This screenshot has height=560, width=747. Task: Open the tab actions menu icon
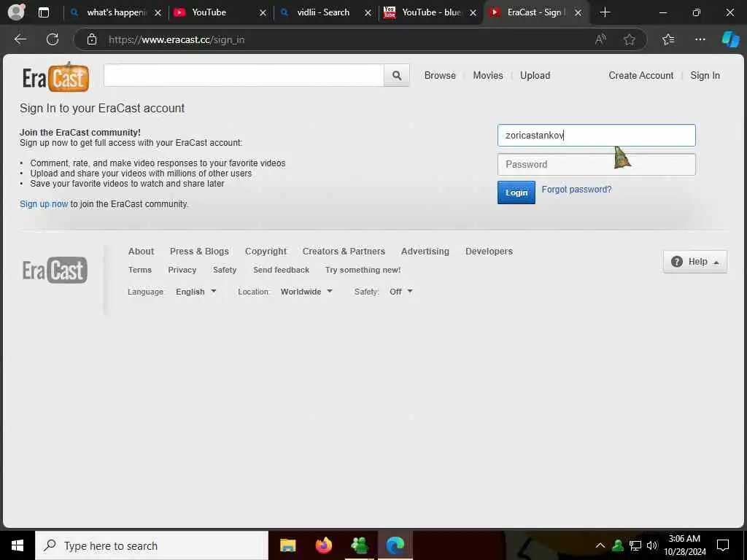pyautogui.click(x=43, y=12)
